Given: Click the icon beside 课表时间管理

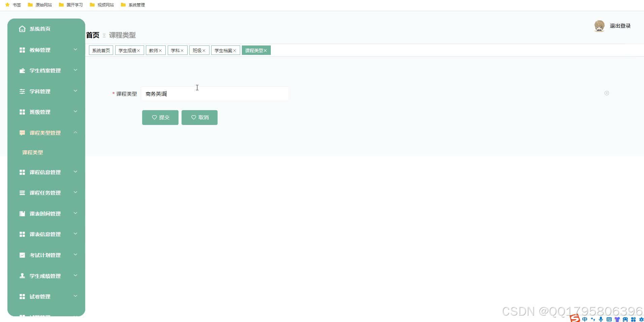Looking at the screenshot, I should [22, 214].
